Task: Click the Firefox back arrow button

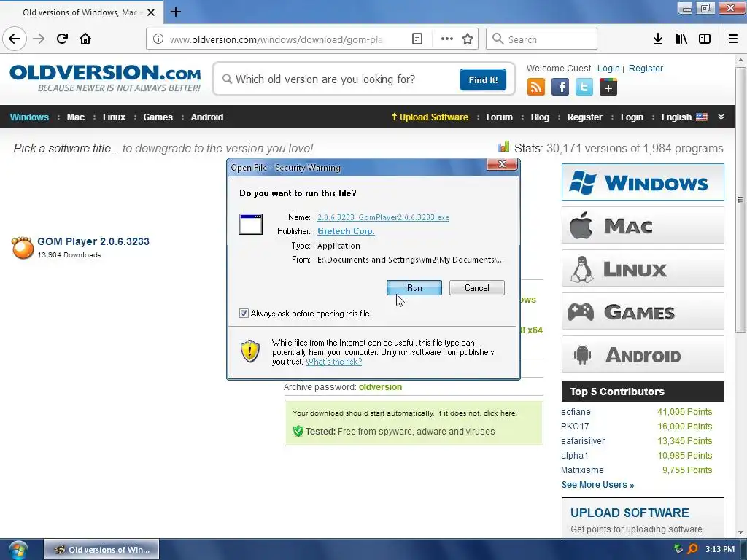Action: [x=15, y=39]
